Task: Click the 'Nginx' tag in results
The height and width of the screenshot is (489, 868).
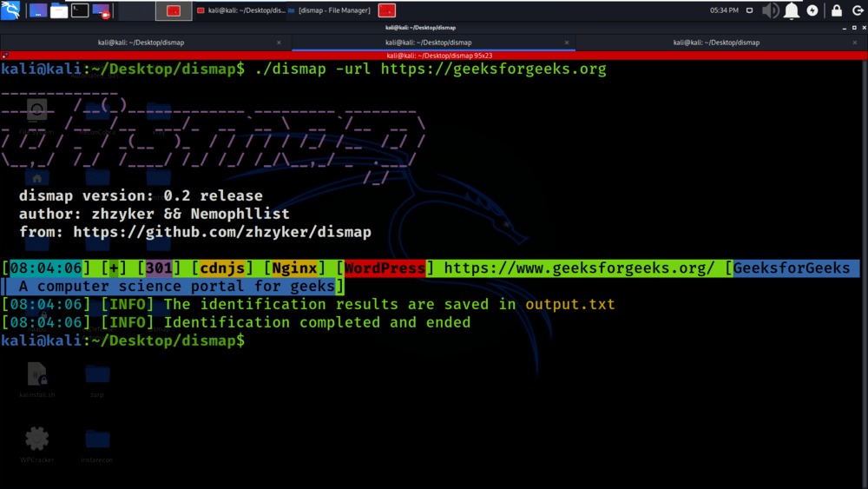Action: (x=294, y=268)
